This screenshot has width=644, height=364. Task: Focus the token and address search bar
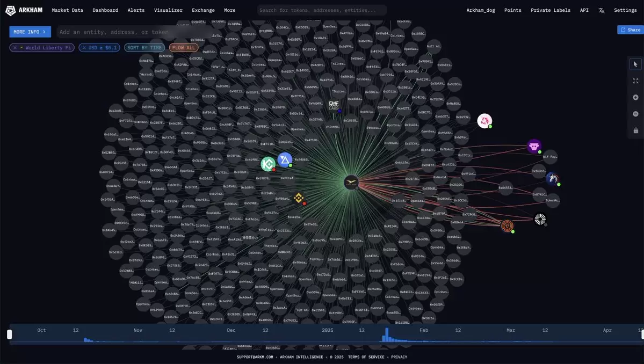click(x=322, y=10)
